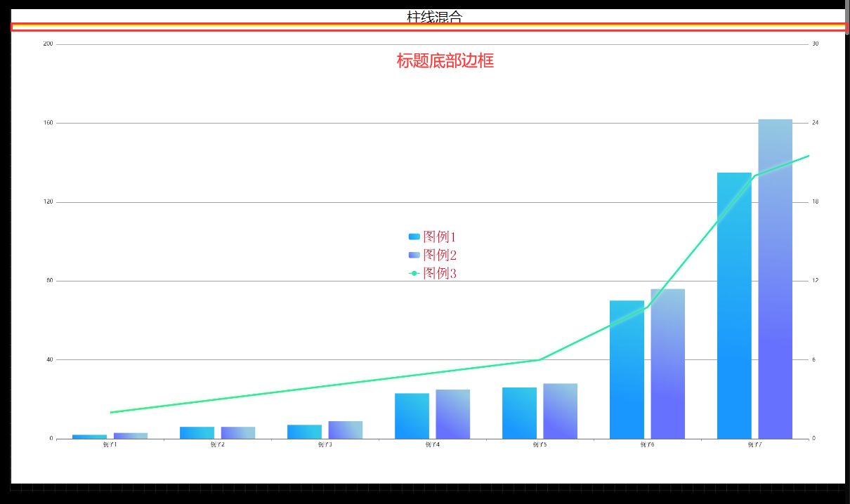Screen dimensions: 850x504
Task: Select the cyan-blue bar for 例子4
Action: (x=412, y=416)
